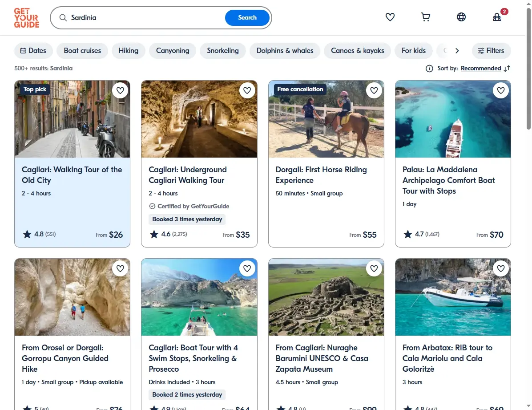Open the wishlist heart in header
This screenshot has height=410, width=532.
click(390, 17)
